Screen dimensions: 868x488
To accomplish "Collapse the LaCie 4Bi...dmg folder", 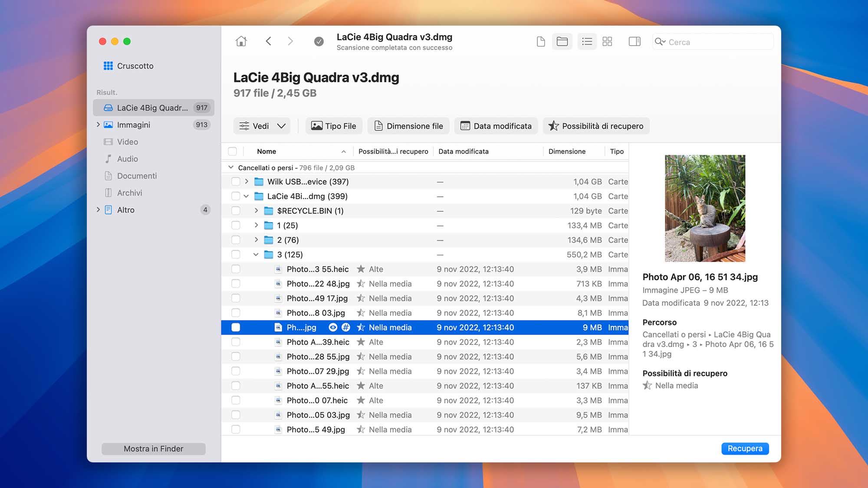I will tap(247, 197).
